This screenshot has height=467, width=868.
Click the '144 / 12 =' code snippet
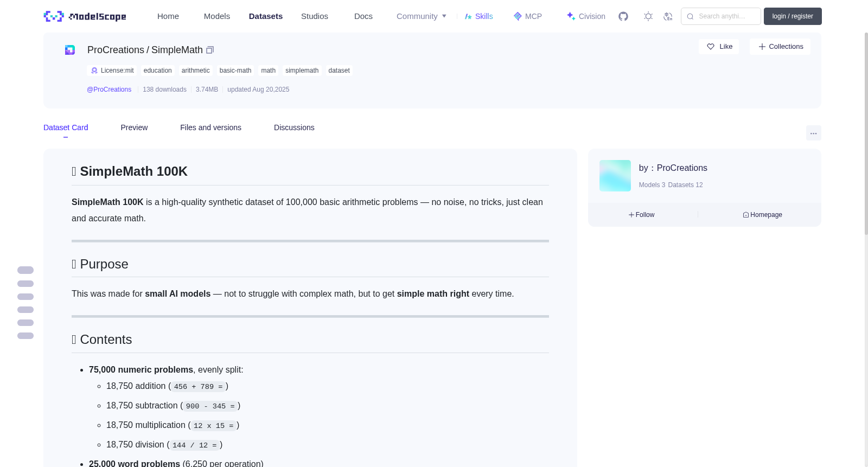tap(195, 445)
